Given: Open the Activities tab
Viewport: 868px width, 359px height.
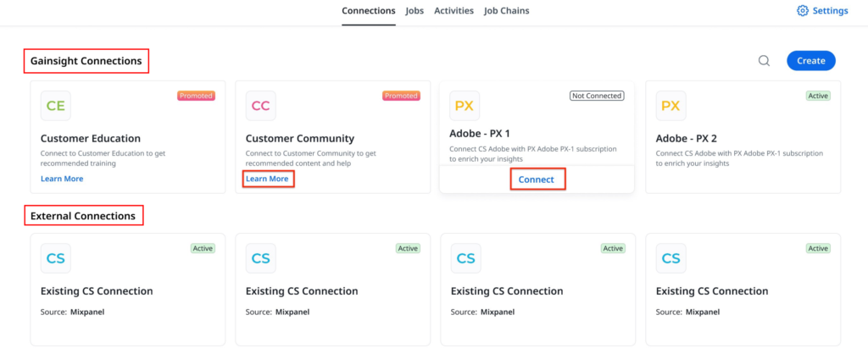Looking at the screenshot, I should click(x=454, y=10).
